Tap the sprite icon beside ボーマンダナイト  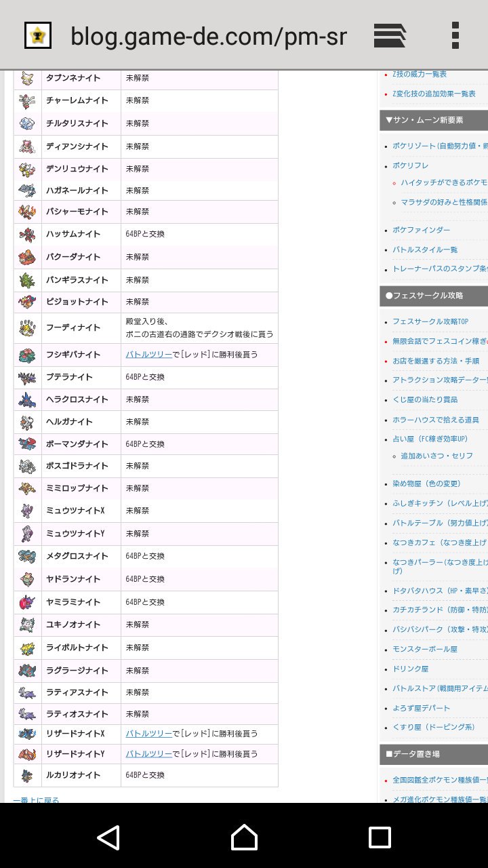coord(27,444)
